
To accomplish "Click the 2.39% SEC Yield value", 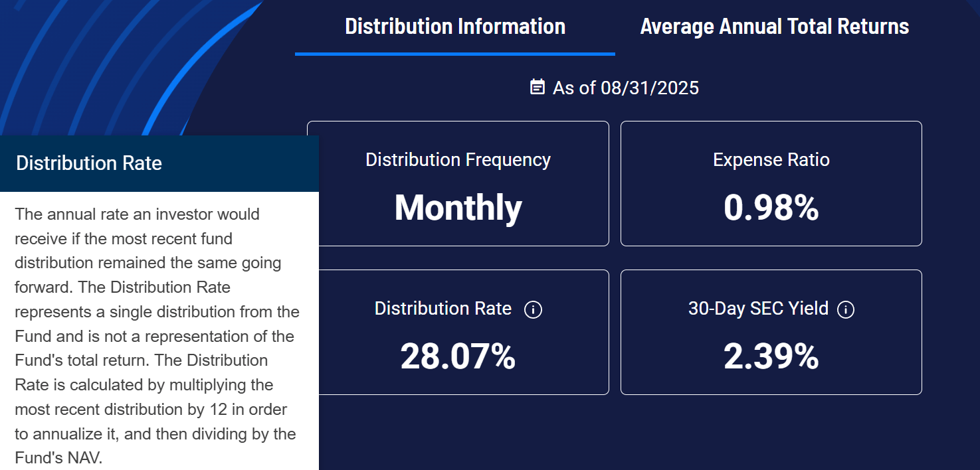I will click(x=771, y=357).
